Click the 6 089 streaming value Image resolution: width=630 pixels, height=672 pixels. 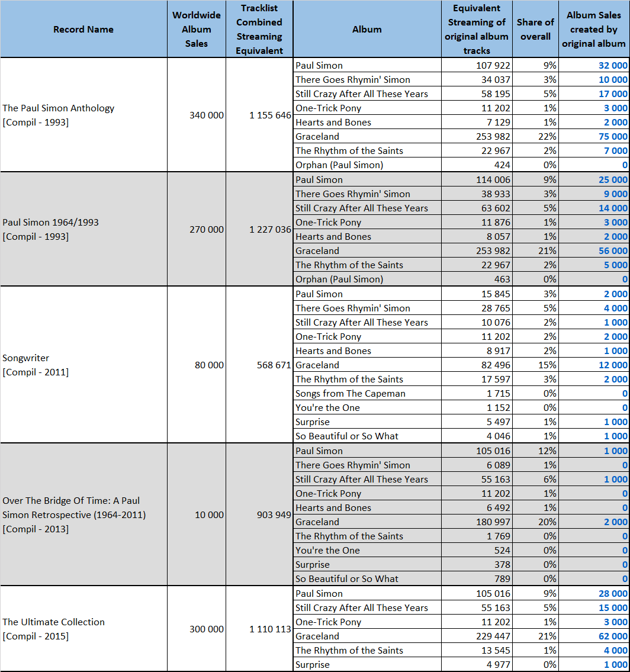[477, 465]
